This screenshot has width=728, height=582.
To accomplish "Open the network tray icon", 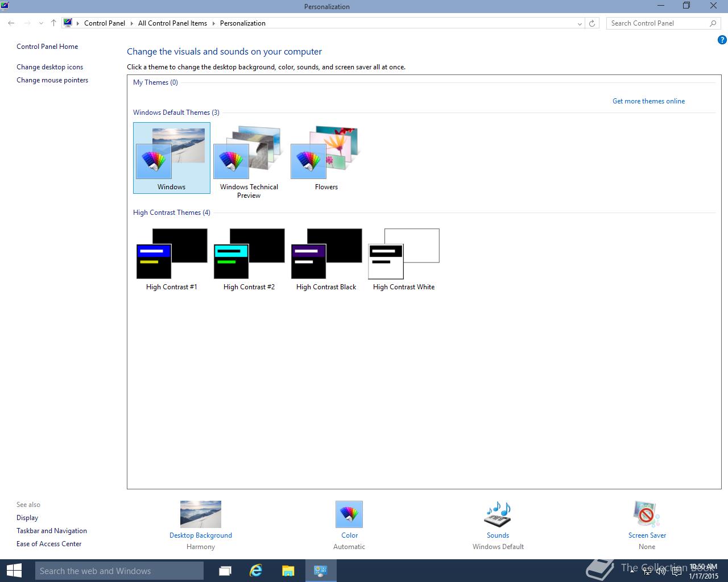I will point(647,571).
